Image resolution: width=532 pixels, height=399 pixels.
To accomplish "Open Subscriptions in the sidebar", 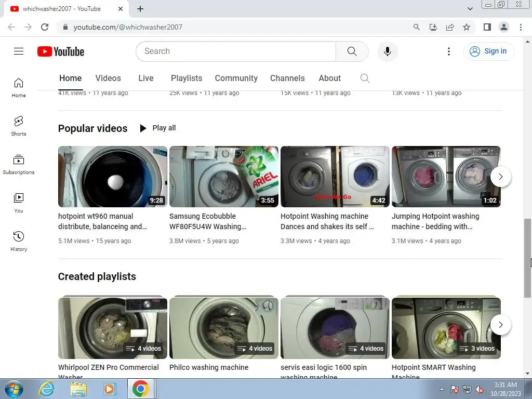I will coord(19,165).
